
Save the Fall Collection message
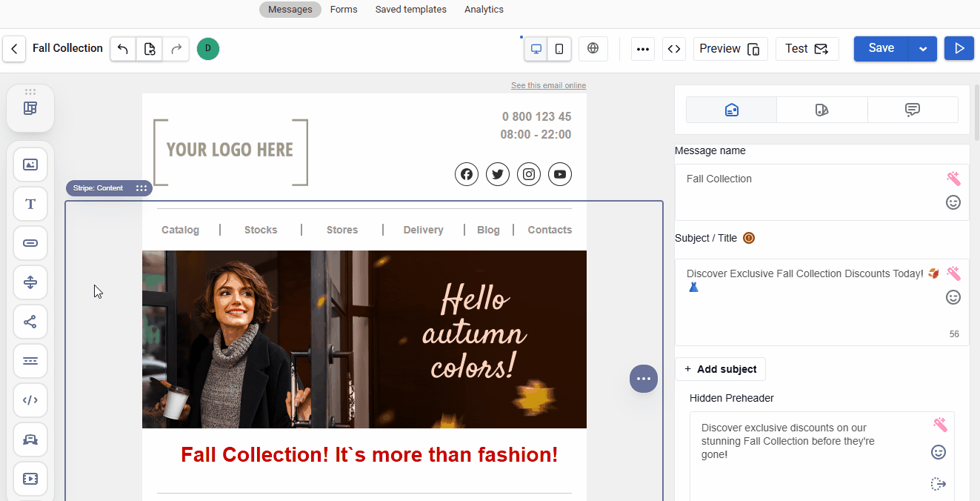point(881,48)
